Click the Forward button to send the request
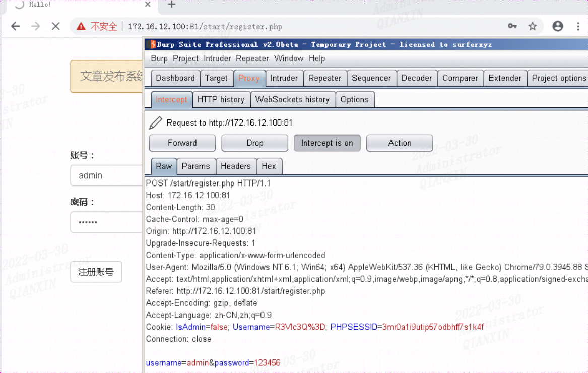 pos(182,143)
